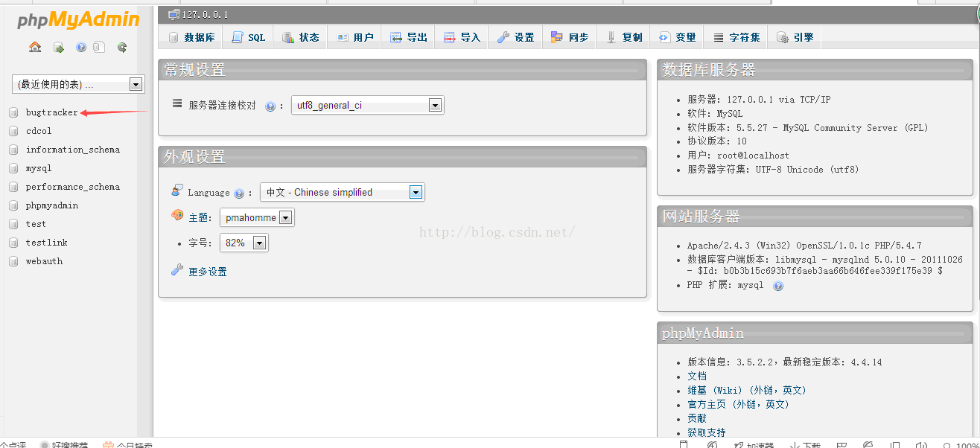Open the Language dropdown showing 中文

click(x=342, y=192)
